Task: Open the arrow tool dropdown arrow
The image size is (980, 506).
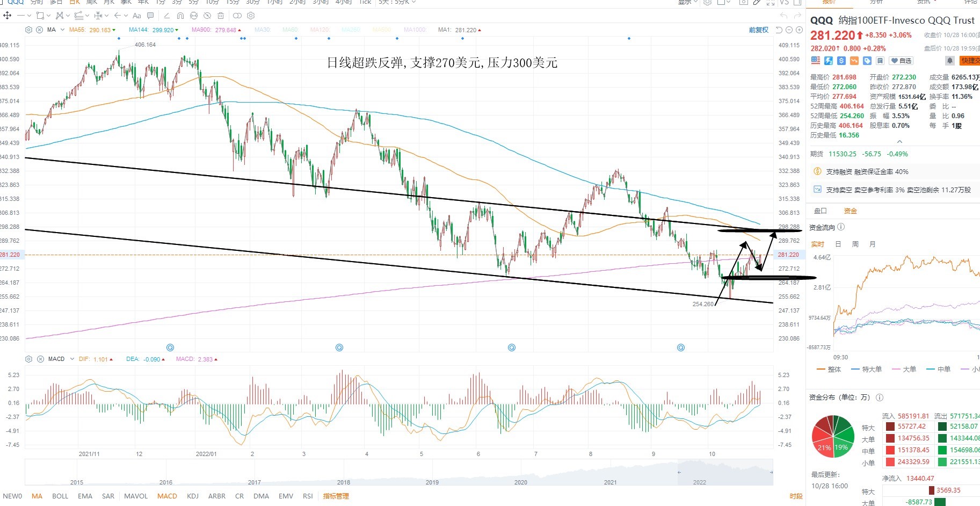Action: [x=126, y=16]
